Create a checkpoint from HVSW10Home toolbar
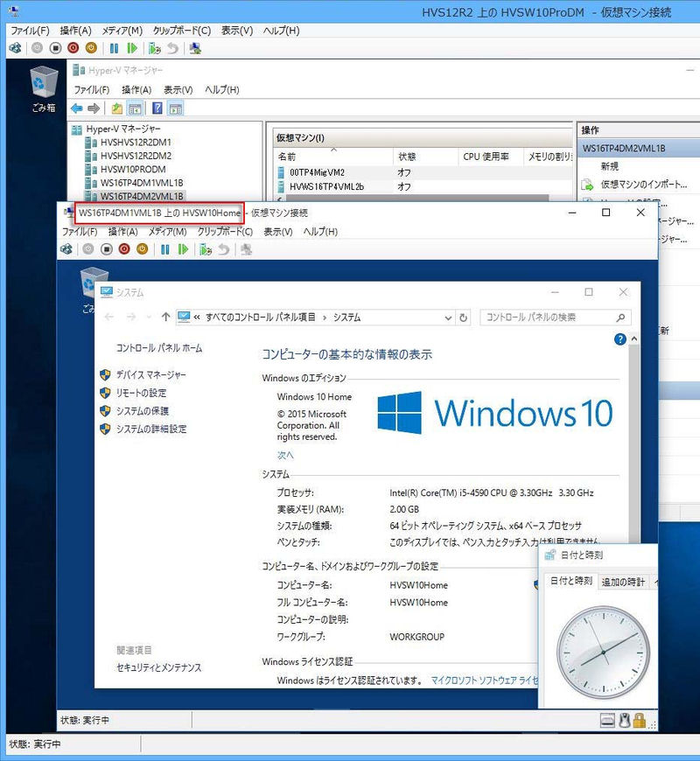The height and width of the screenshot is (761, 700). coord(206,249)
